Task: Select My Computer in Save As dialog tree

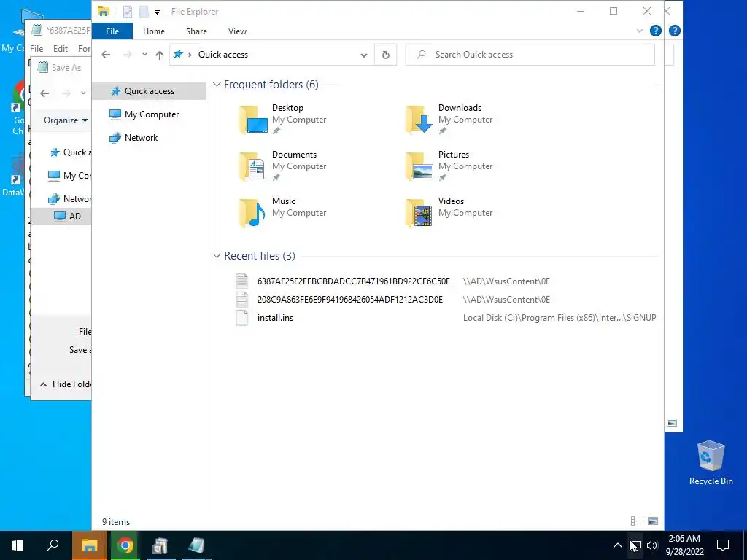Action: tap(69, 176)
